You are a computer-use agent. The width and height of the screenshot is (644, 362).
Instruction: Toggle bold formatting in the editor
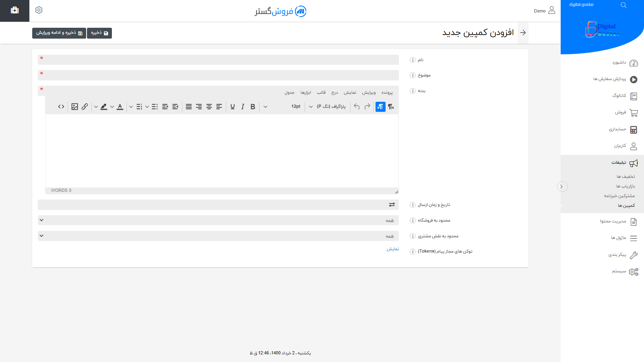(x=253, y=107)
